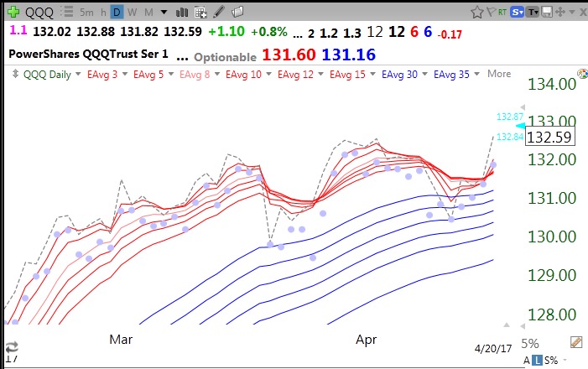The image size is (588, 369).
Task: Open EAvg 35 indicator dropdown
Action: coord(477,74)
